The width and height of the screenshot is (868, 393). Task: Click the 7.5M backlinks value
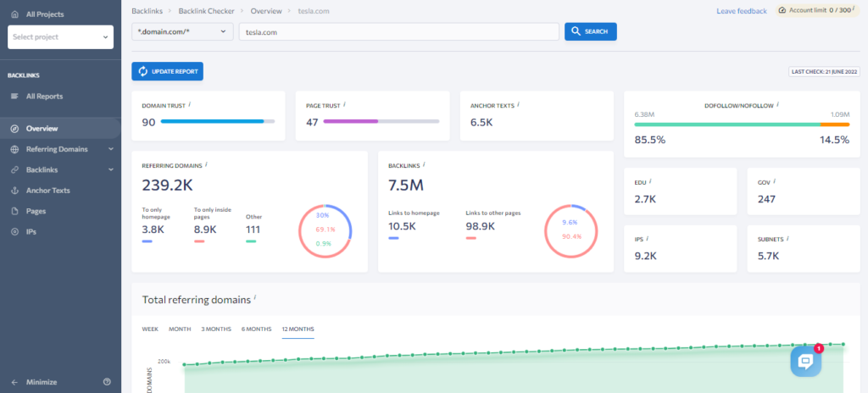pos(406,185)
